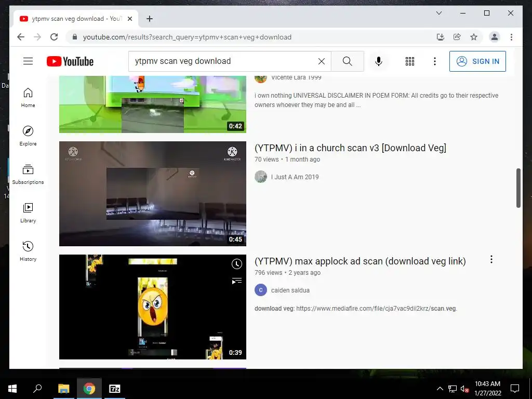This screenshot has height=399, width=532.
Task: Reload the YouTube page
Action: coord(54,37)
